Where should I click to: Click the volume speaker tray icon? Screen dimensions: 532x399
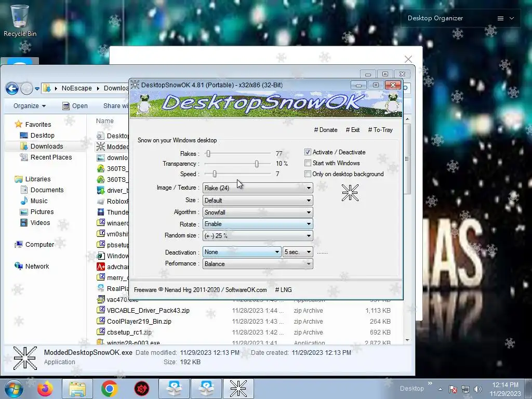(478, 389)
